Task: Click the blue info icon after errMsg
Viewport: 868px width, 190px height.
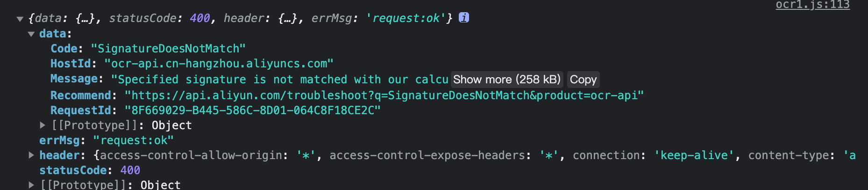Action: pos(463,18)
